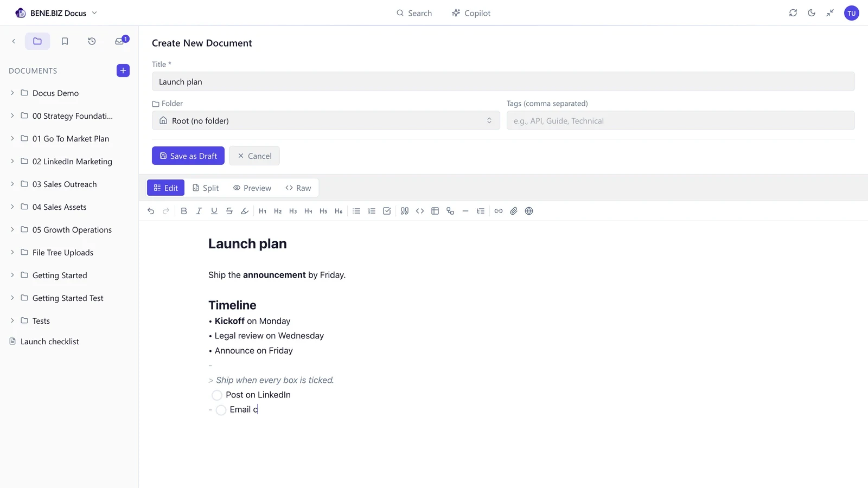Screen dimensions: 868x488
Task: Insert a table into the document
Action: [435, 211]
